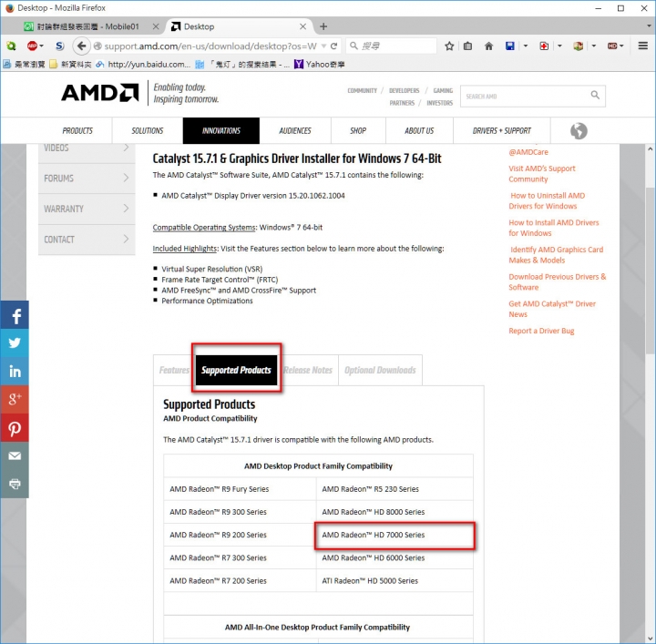This screenshot has width=656, height=644.
Task: Click the Firefox search box
Action: tap(391, 46)
